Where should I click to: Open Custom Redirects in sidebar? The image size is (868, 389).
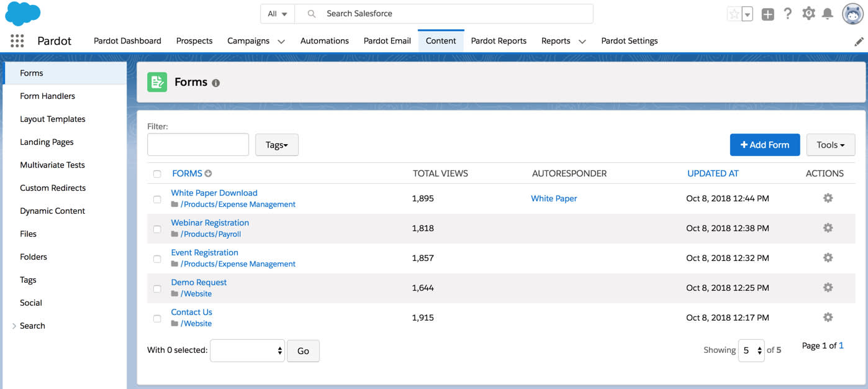click(53, 188)
